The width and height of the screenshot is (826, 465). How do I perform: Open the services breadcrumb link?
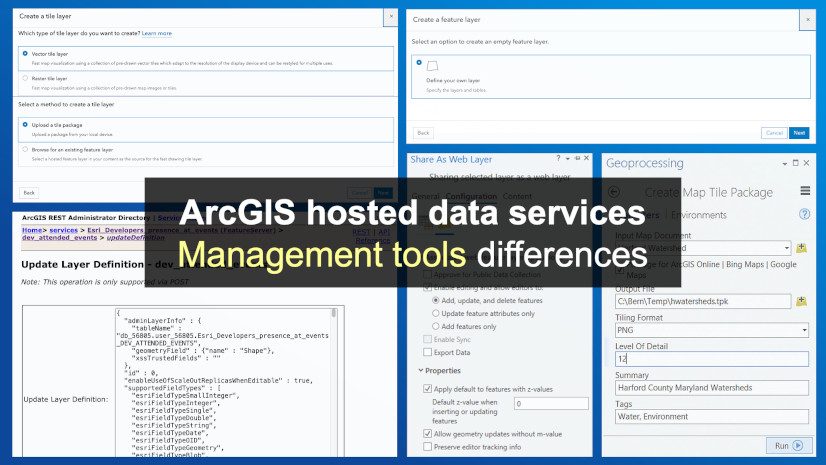coord(63,230)
